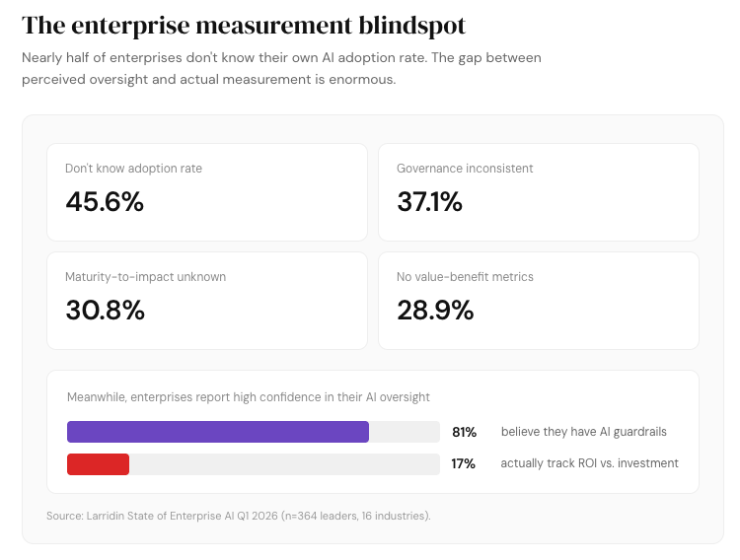
Task: Click the "Governance inconsistent" label
Action: [x=465, y=169]
